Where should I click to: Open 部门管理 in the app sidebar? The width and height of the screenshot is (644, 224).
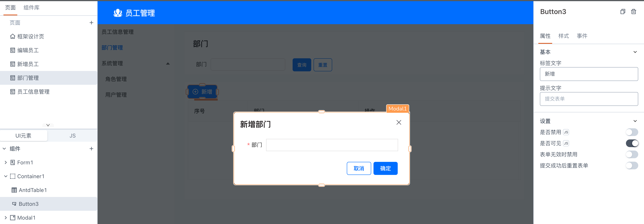point(112,48)
